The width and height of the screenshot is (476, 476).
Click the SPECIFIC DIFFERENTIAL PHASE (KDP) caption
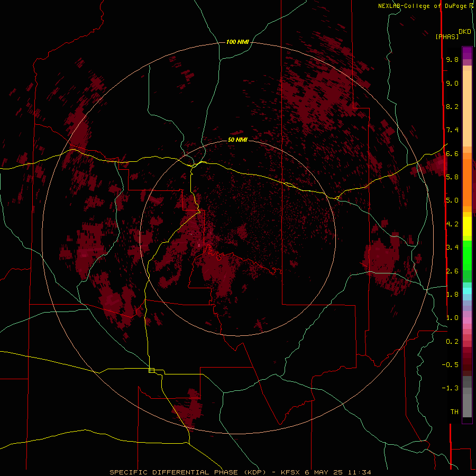pyautogui.click(x=188, y=472)
